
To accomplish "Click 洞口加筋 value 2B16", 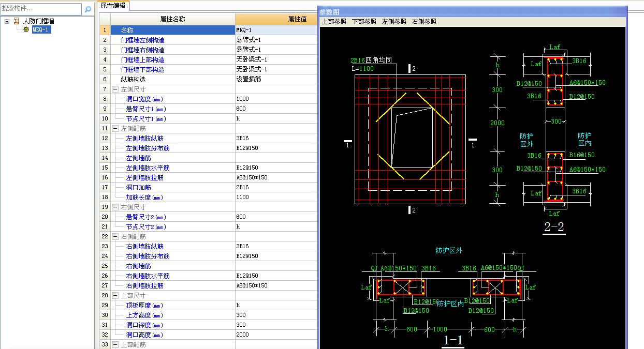I will tap(276, 188).
